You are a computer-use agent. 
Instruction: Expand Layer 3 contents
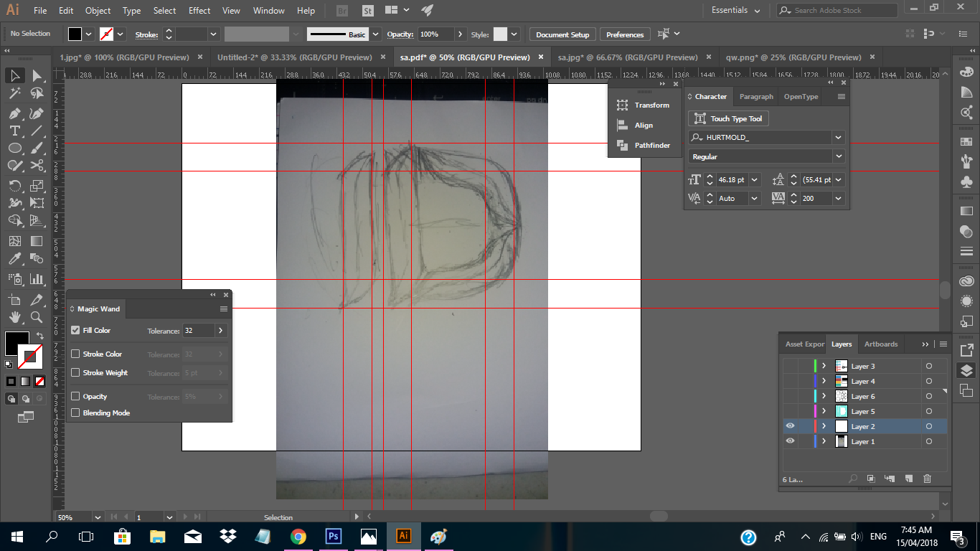(x=824, y=367)
